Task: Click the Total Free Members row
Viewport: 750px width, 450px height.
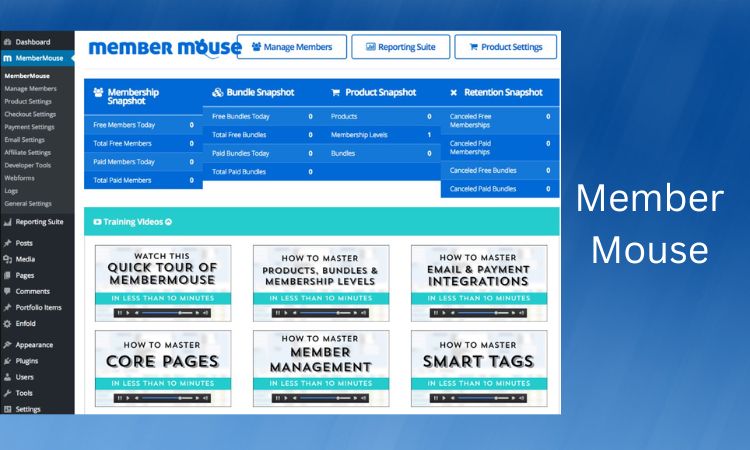Action: pyautogui.click(x=143, y=143)
